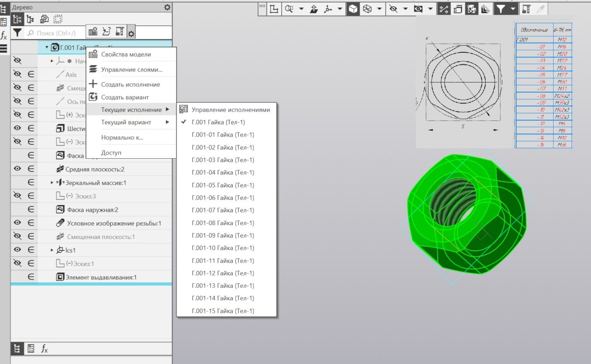This screenshot has height=364, width=591.
Task: Open the display mode dropdown arrow
Action: click(x=379, y=9)
